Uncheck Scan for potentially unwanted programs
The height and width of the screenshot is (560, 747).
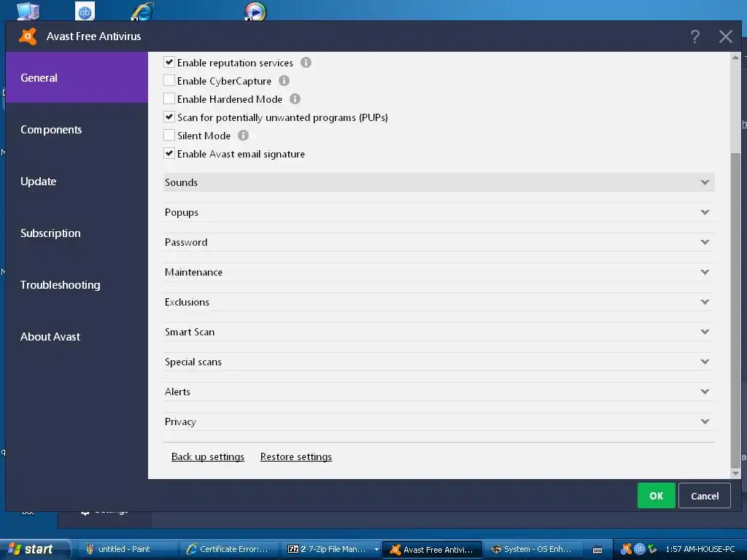169,117
